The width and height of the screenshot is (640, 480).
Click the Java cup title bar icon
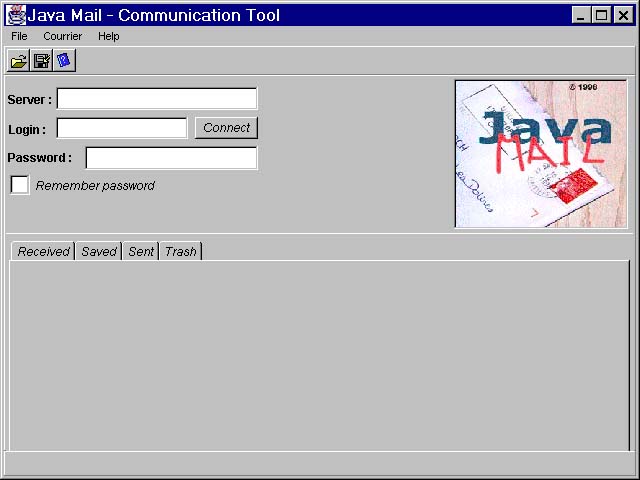pos(16,15)
